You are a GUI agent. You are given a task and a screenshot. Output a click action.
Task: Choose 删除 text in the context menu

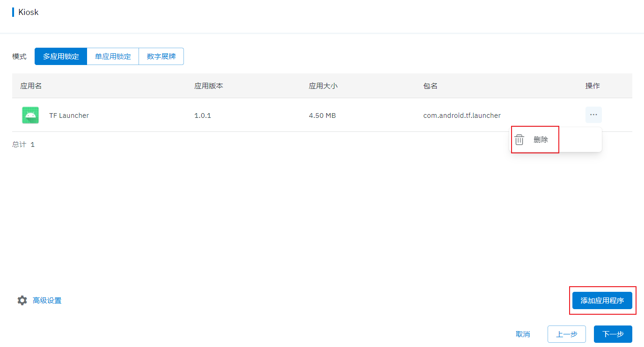click(541, 140)
